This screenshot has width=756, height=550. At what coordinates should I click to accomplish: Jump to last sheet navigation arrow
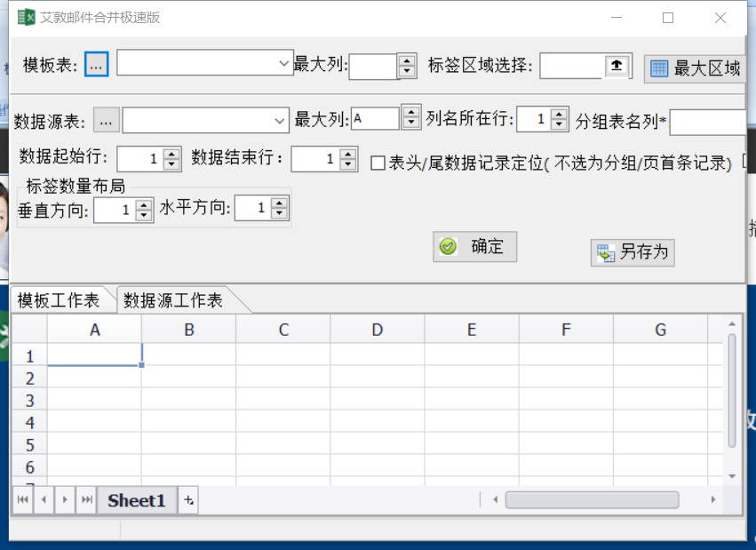[86, 500]
